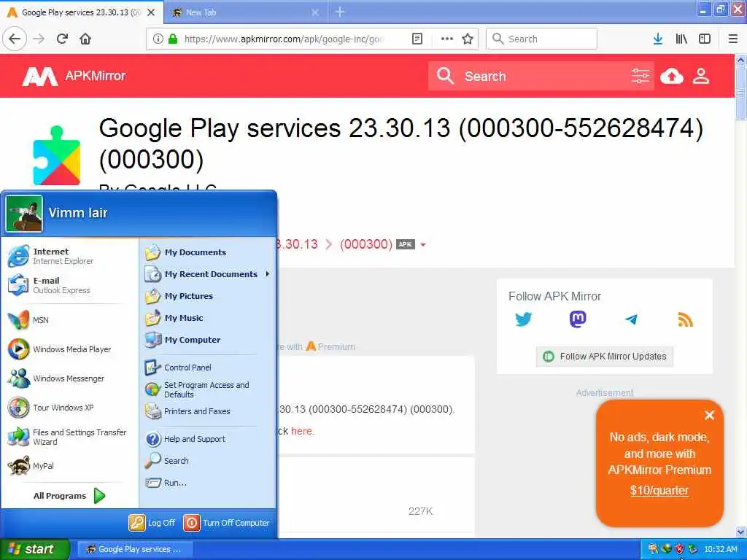Click the APKMirror Search input field
The width and height of the screenshot is (747, 560).
coord(543,76)
